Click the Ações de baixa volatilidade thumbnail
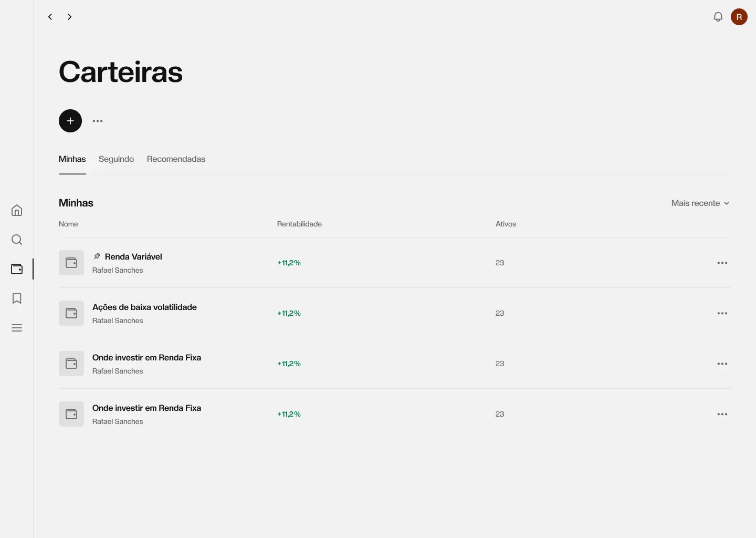This screenshot has height=538, width=756. click(71, 313)
